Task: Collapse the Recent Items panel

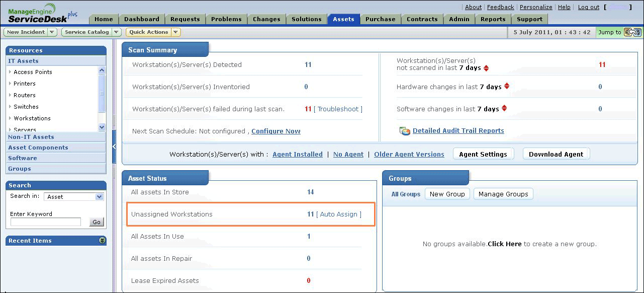Action: pos(102,241)
